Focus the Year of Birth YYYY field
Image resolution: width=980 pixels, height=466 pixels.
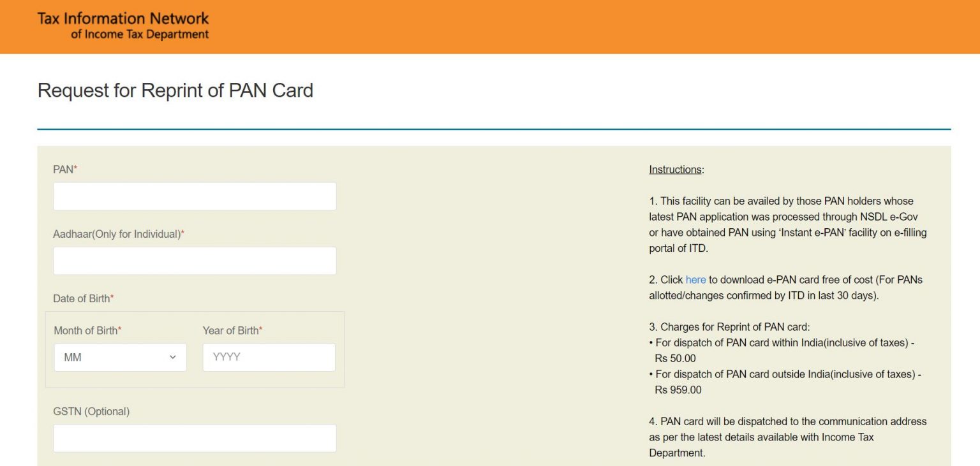click(x=269, y=357)
